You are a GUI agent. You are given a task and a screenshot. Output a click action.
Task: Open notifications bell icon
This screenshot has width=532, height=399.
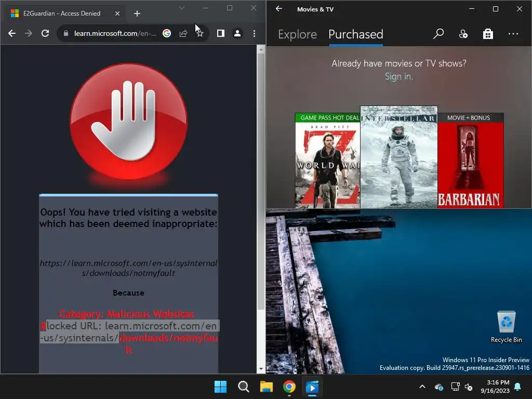point(518,387)
